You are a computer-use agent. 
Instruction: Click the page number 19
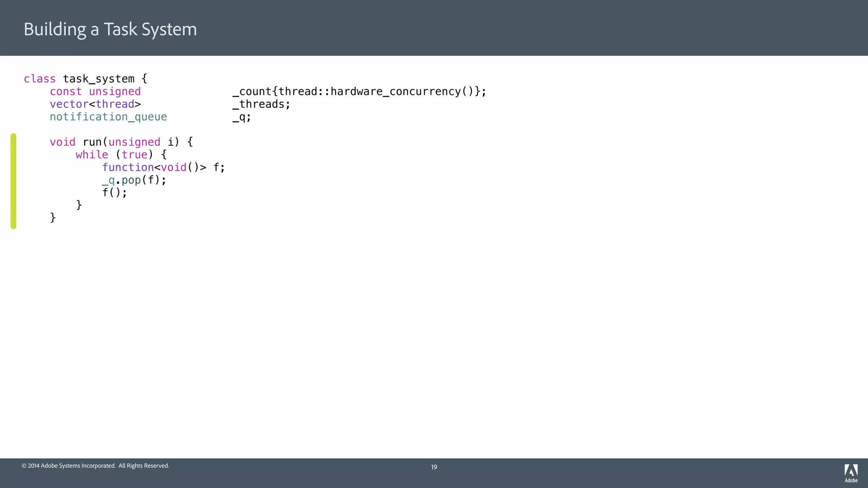pos(434,467)
